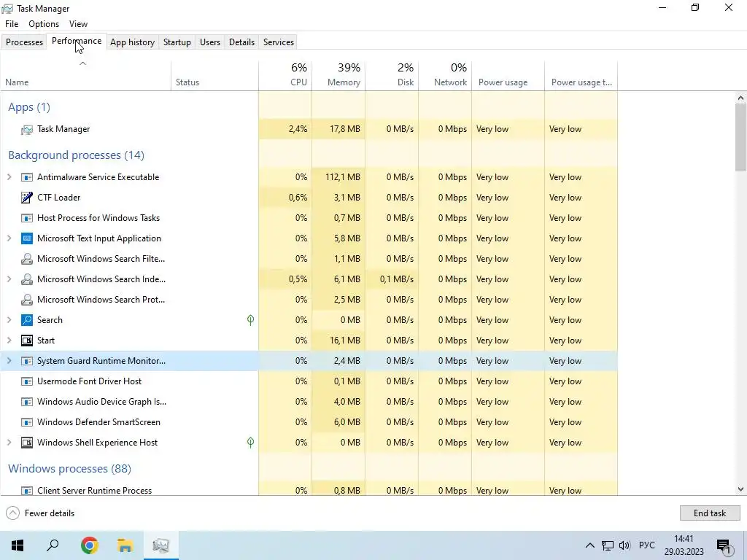Sort by the Power usage column header

(x=508, y=76)
